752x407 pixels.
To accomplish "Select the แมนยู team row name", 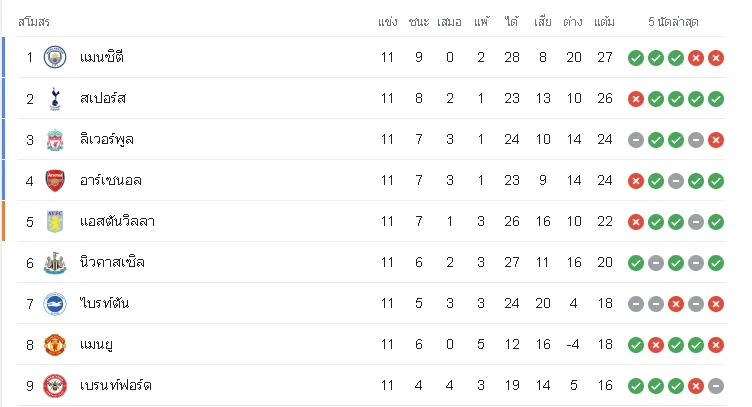I will 96,345.
